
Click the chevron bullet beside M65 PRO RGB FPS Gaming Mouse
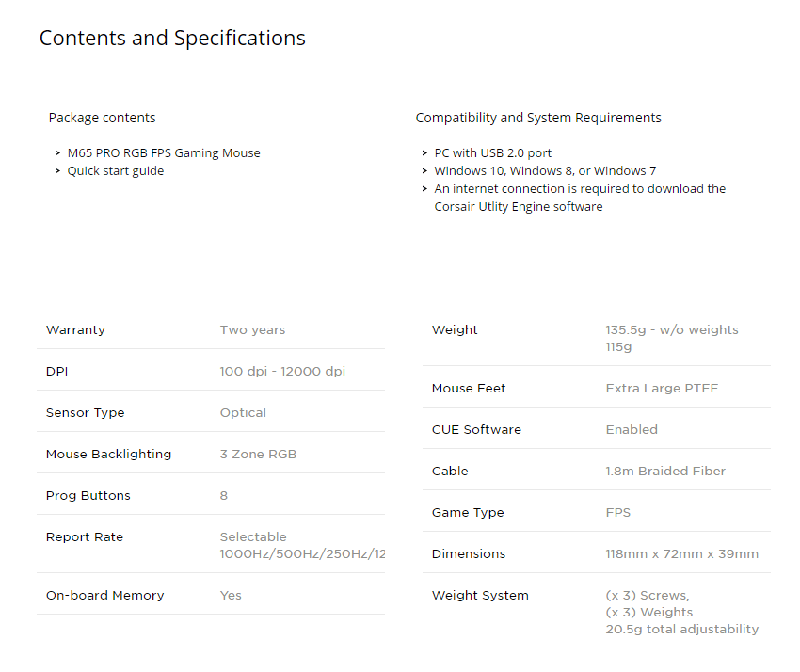[x=57, y=153]
